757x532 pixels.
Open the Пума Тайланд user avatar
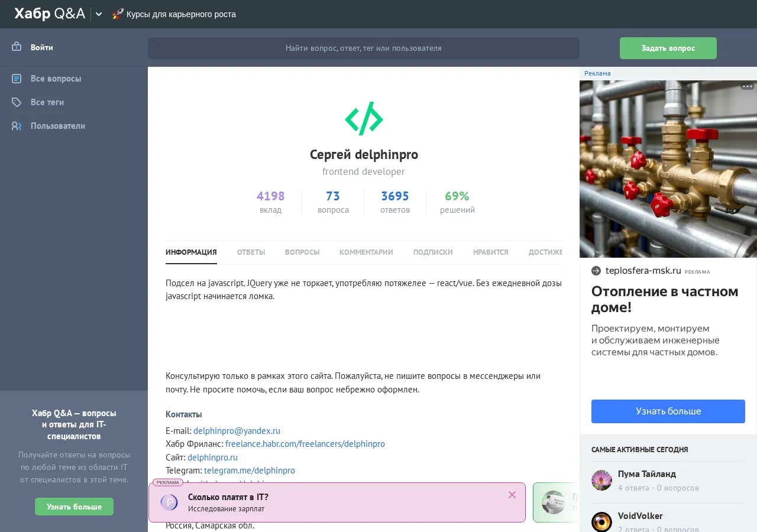(x=601, y=480)
